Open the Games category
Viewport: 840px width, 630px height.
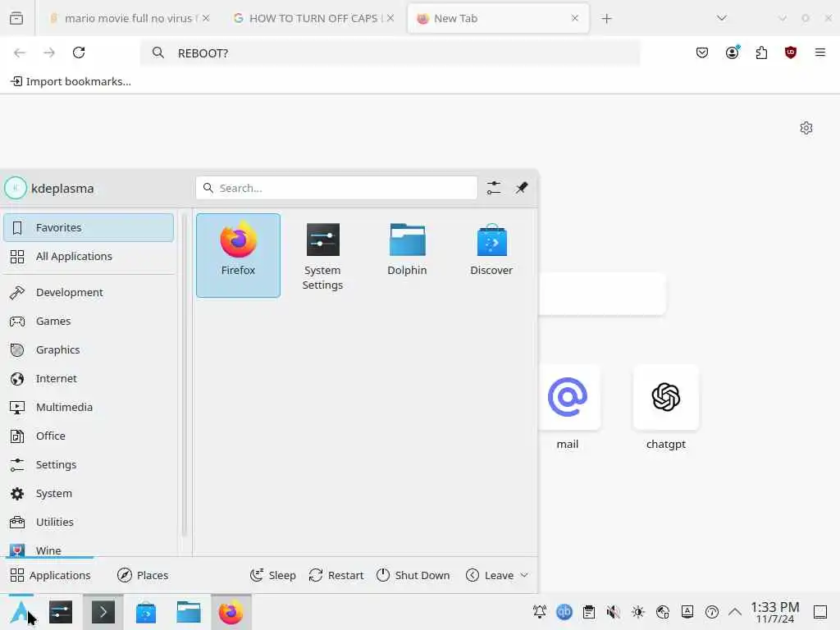[89, 321]
